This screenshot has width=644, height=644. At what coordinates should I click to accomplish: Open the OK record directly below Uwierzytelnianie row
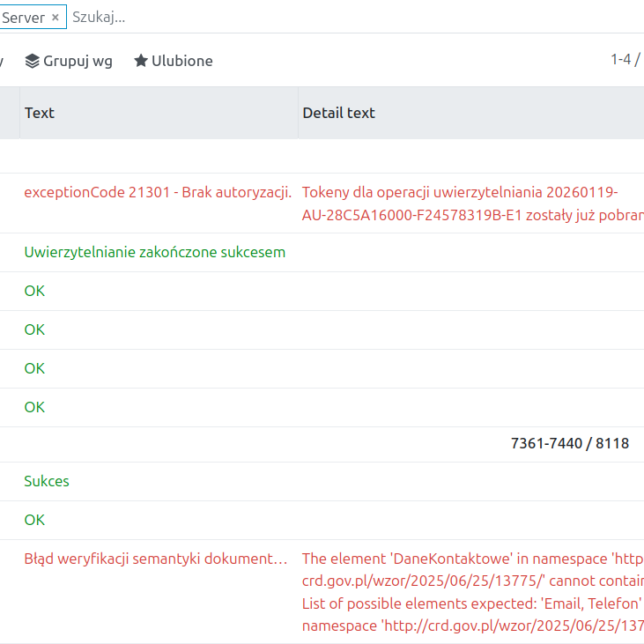tap(34, 291)
